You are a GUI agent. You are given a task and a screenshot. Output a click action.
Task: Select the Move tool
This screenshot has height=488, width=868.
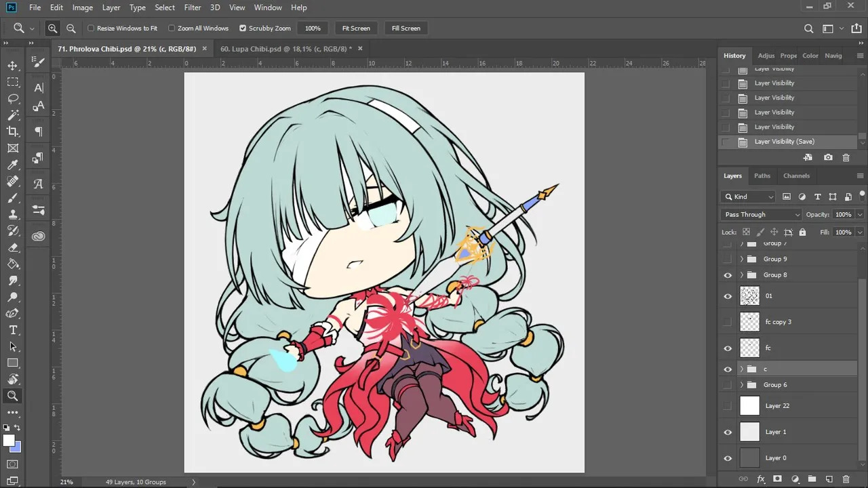[x=13, y=66]
